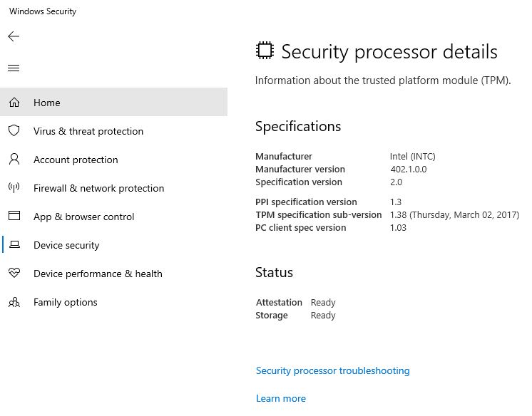The image size is (532, 416).
Task: Expand the hamburger navigation menu
Action: (14, 68)
